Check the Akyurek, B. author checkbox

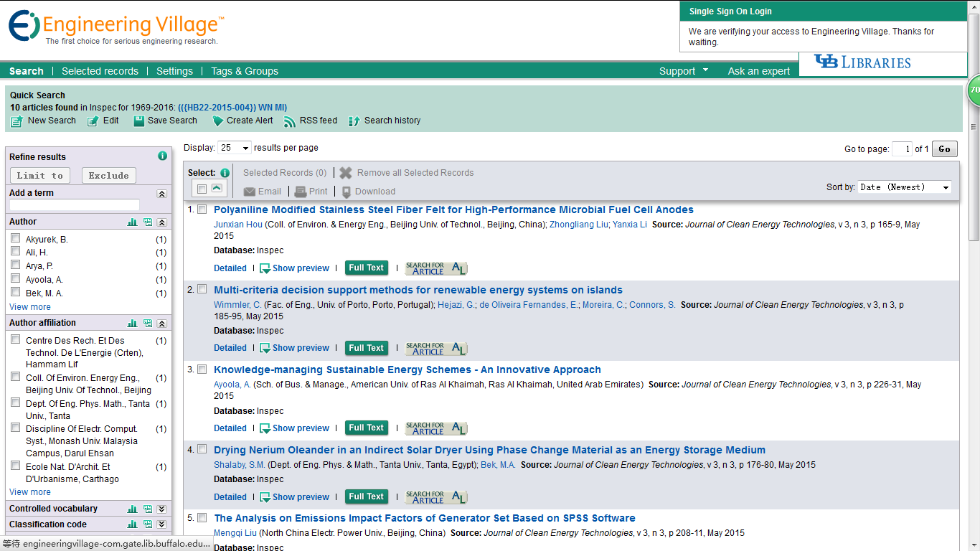pos(15,239)
